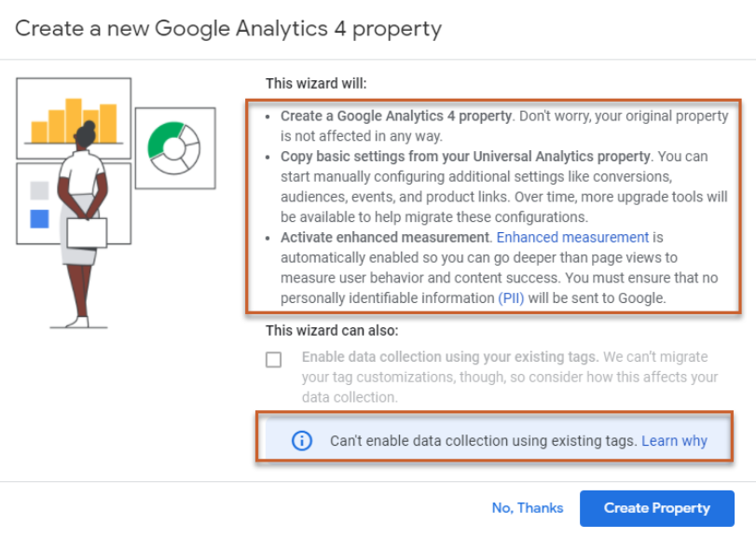Click the green donut chart graphic
Screen dimensions: 756x538
[176, 149]
